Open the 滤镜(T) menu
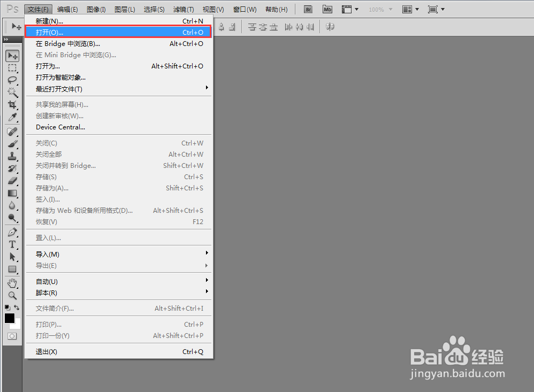534x392 pixels. [183, 10]
